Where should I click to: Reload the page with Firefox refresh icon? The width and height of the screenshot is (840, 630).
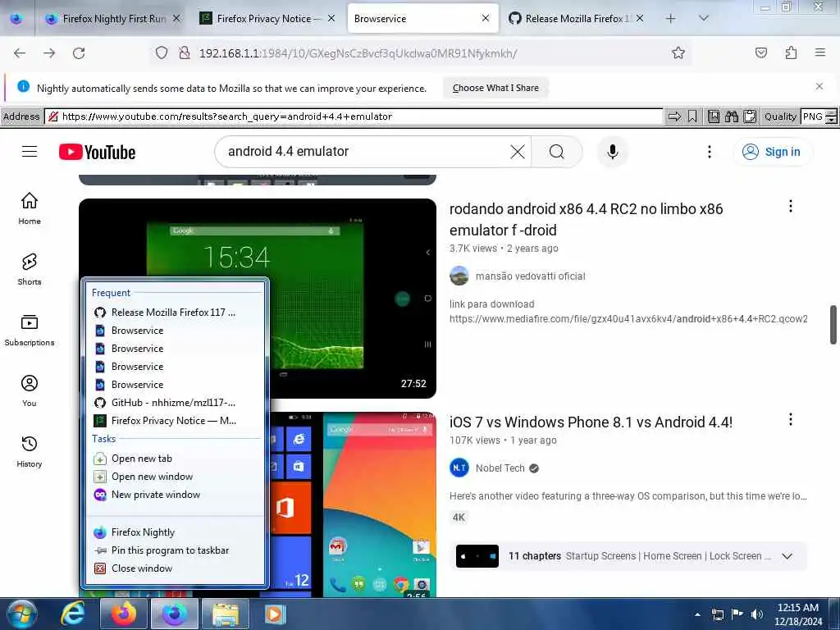[x=79, y=53]
